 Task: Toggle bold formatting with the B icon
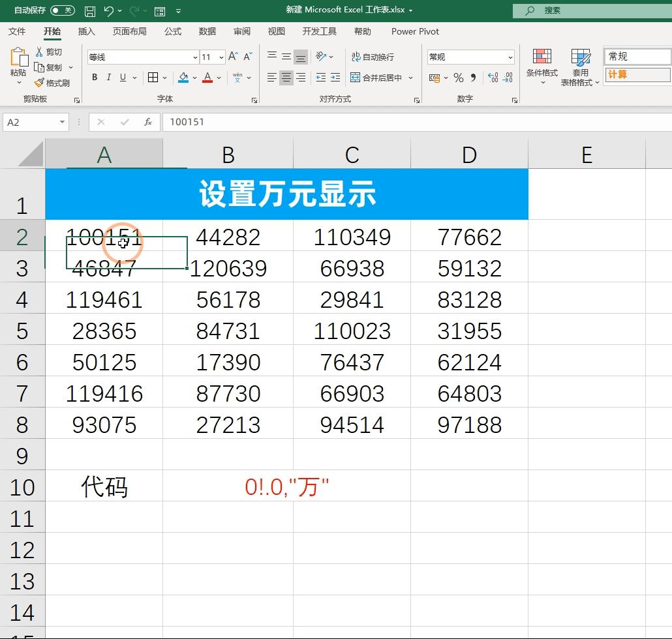[x=95, y=78]
